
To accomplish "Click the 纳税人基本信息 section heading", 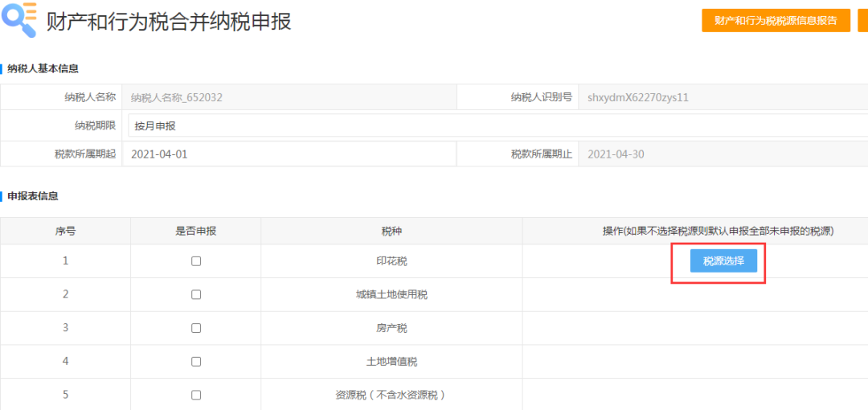I will 43,69.
